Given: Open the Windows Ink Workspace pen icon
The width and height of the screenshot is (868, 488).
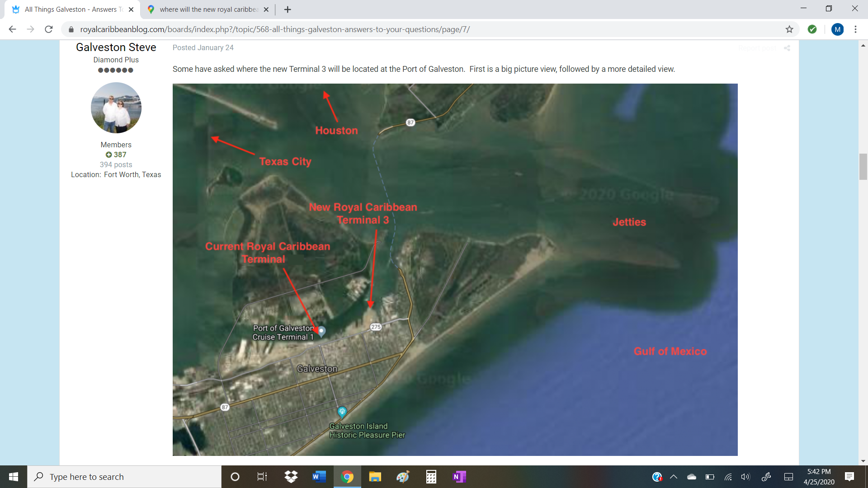Looking at the screenshot, I should tap(766, 477).
